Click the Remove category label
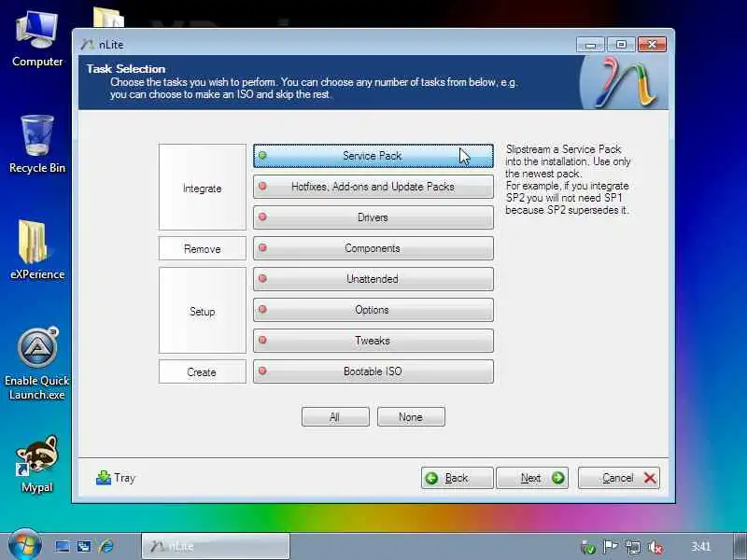This screenshot has width=747, height=560. (x=202, y=249)
